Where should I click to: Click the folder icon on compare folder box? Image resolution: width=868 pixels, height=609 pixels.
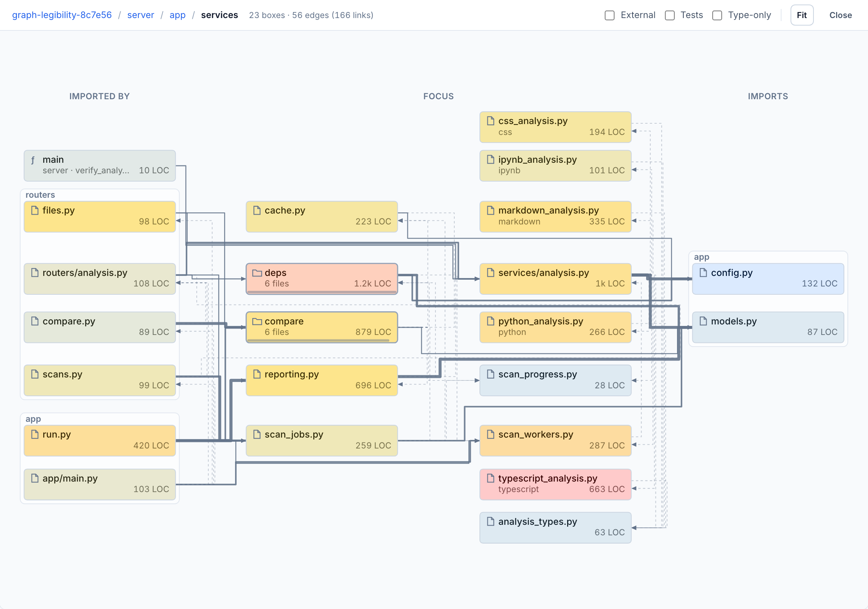257,321
